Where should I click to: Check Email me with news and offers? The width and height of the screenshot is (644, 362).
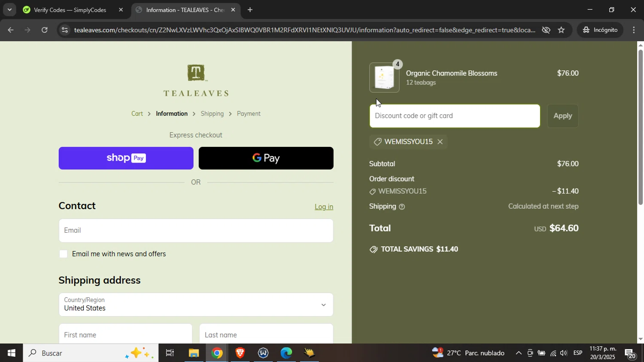tap(64, 254)
